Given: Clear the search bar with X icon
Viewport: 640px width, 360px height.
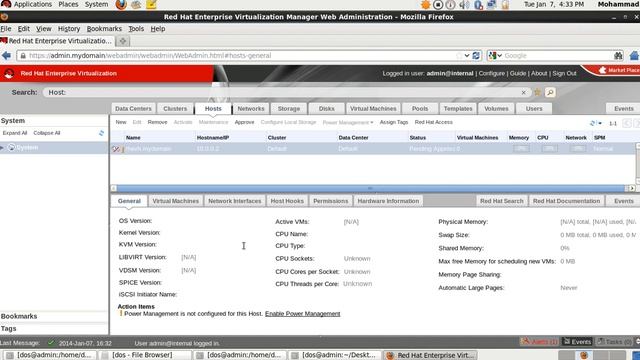Looking at the screenshot, I should [523, 93].
